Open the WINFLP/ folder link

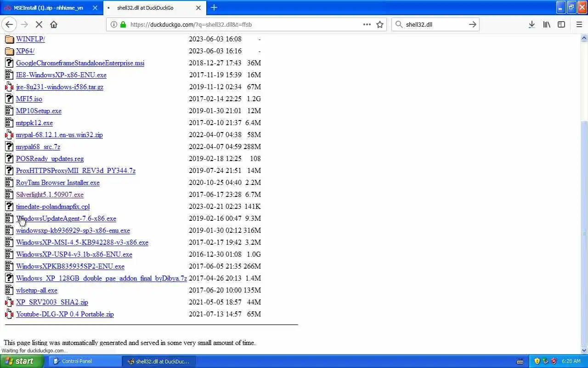point(30,39)
